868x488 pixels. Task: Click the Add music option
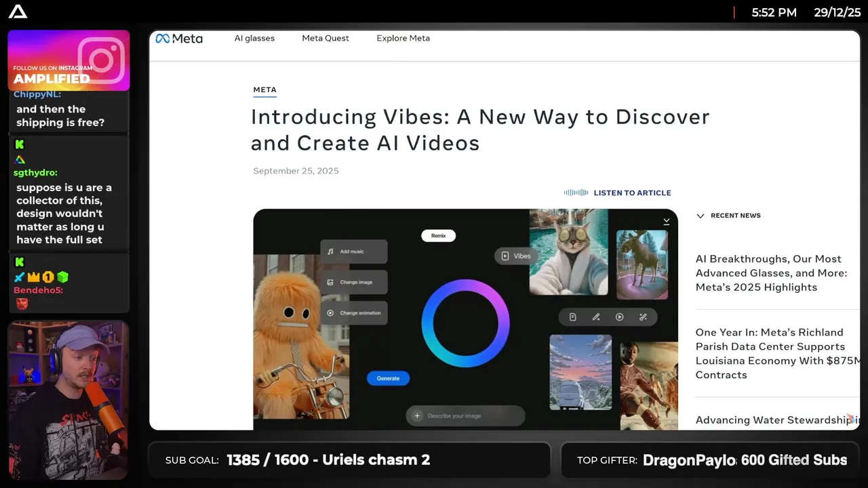pos(354,251)
